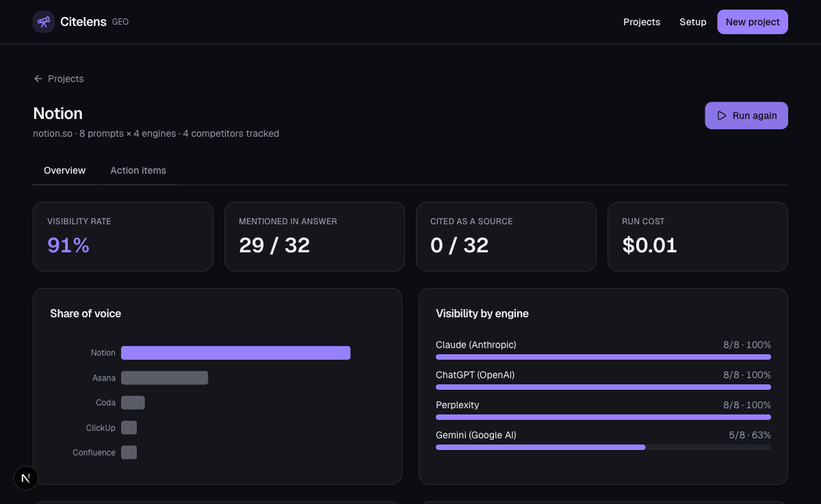Click the Asana bar in Share of voice
This screenshot has height=504, width=821.
pos(165,377)
